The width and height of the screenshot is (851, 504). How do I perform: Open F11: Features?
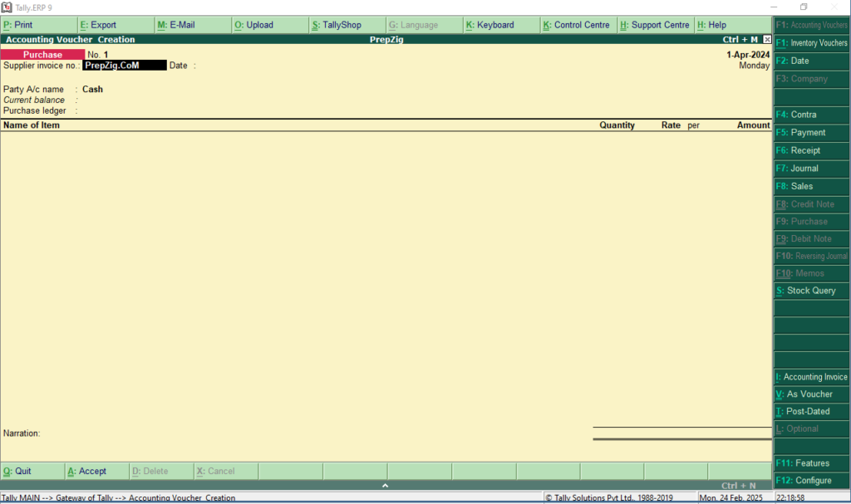[811, 463]
